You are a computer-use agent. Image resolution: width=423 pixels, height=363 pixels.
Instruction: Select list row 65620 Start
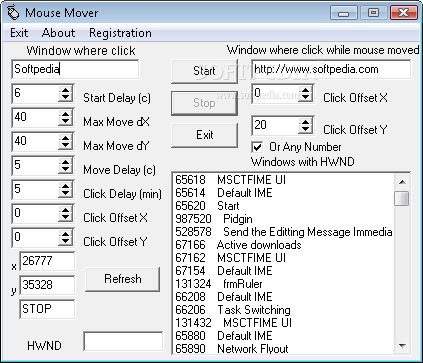pos(283,206)
